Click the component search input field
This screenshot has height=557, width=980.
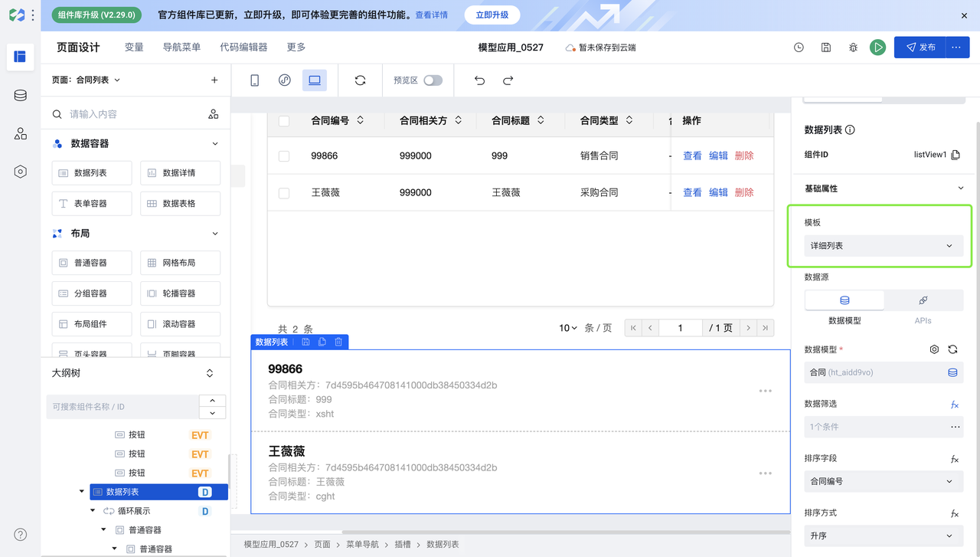pyautogui.click(x=126, y=114)
